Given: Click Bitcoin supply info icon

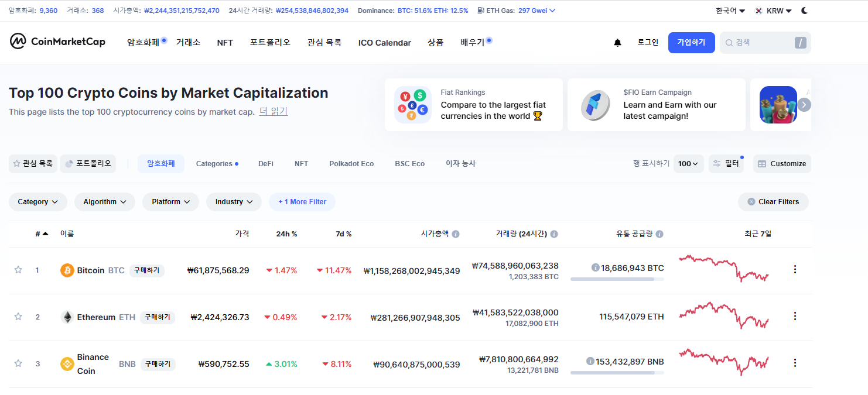Looking at the screenshot, I should pyautogui.click(x=596, y=267).
